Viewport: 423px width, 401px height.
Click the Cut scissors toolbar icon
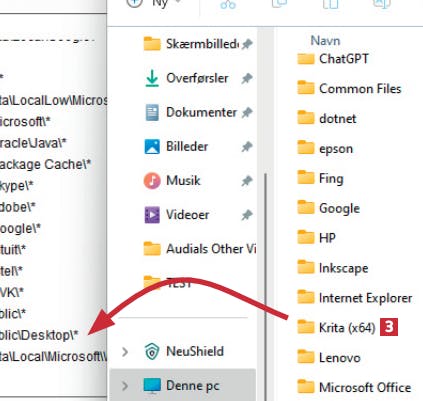point(228,4)
